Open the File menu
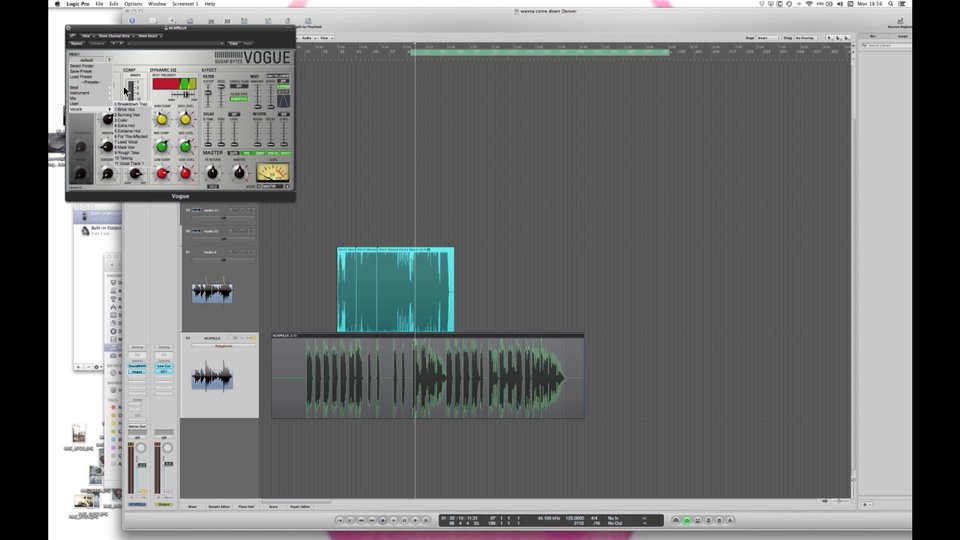 (x=99, y=4)
